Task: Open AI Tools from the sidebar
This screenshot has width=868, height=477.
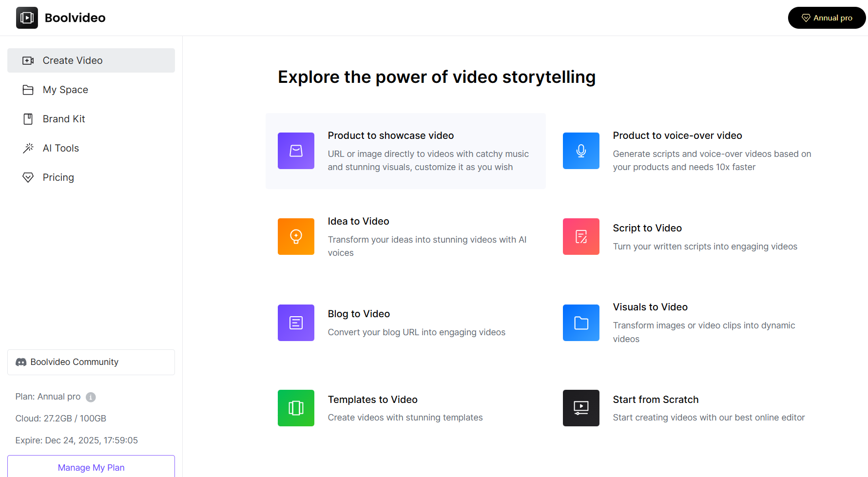Action: [x=91, y=148]
